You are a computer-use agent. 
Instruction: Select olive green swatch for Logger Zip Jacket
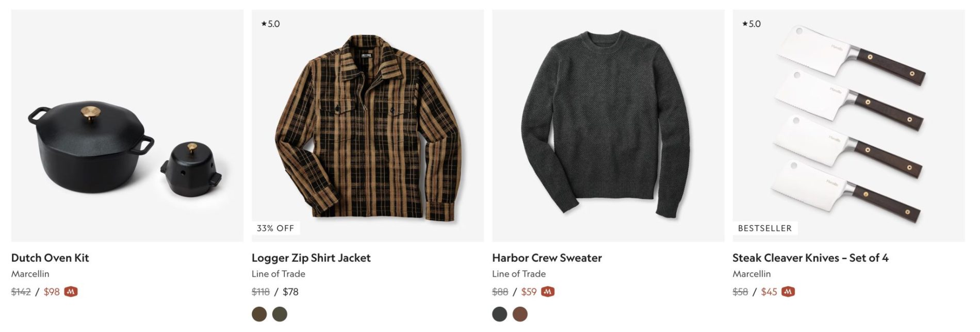(x=280, y=314)
